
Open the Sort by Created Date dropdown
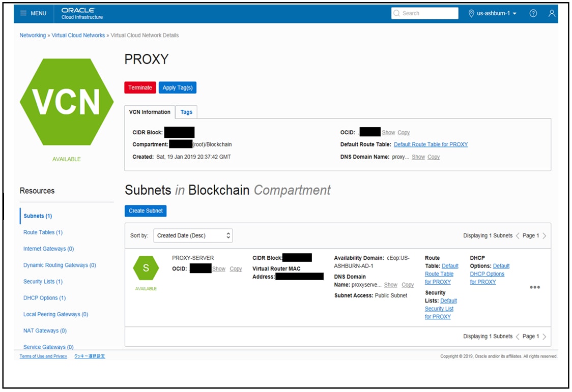point(193,236)
